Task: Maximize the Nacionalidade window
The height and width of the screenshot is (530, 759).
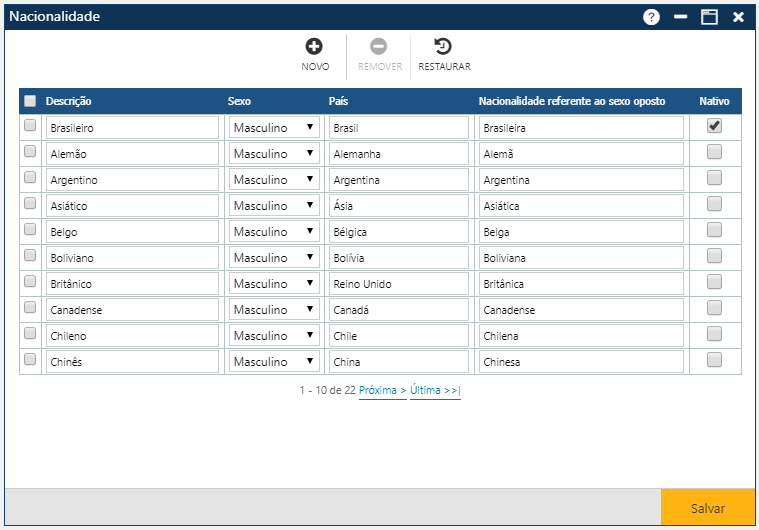Action: click(709, 17)
